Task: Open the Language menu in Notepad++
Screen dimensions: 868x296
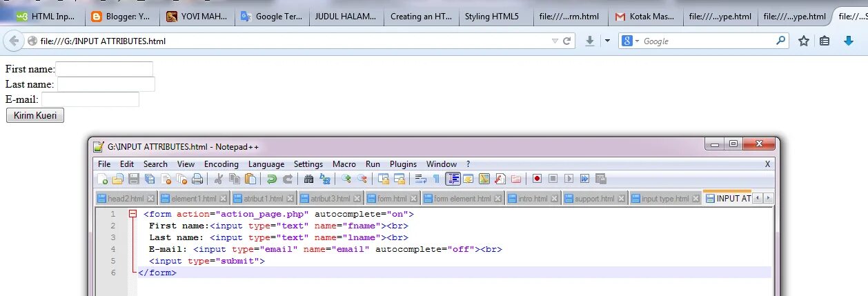Action: pos(266,164)
